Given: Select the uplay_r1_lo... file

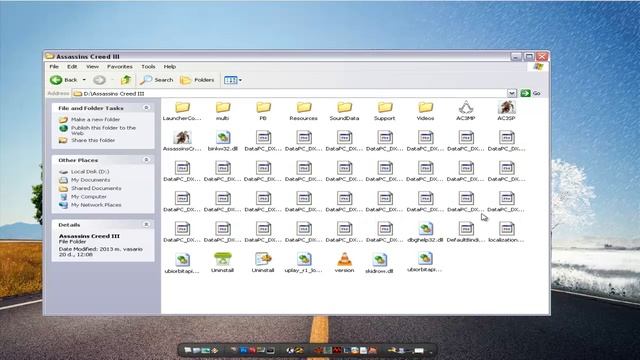Looking at the screenshot, I should point(303,262).
